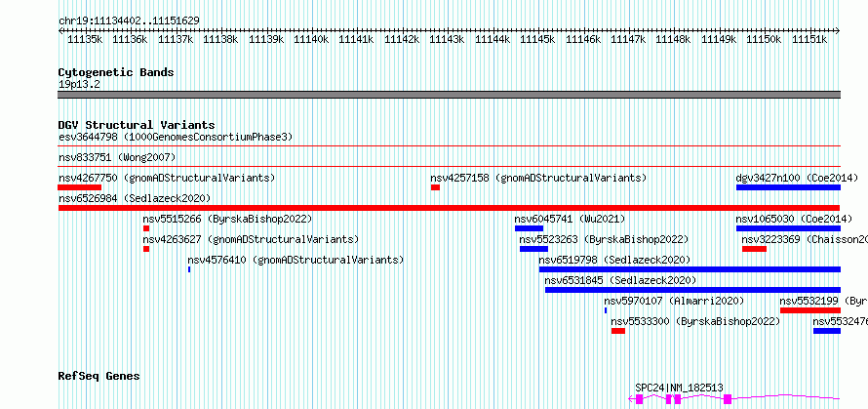
Task: Select the blue bar under nsv5523263
Action: point(533,249)
